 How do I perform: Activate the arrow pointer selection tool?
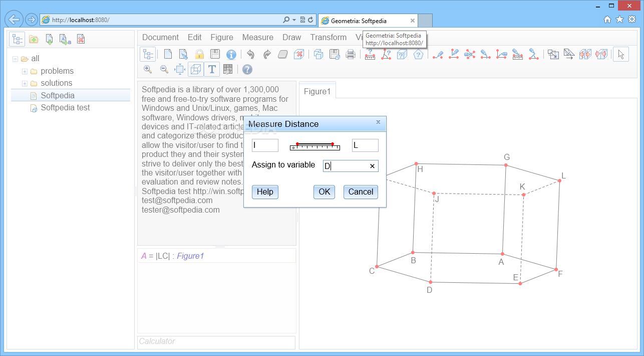point(621,54)
